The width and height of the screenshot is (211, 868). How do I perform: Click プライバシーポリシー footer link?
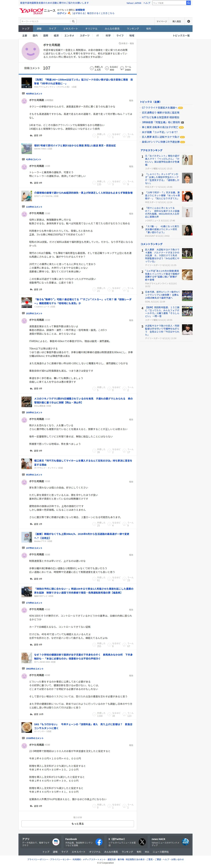(x=38, y=859)
